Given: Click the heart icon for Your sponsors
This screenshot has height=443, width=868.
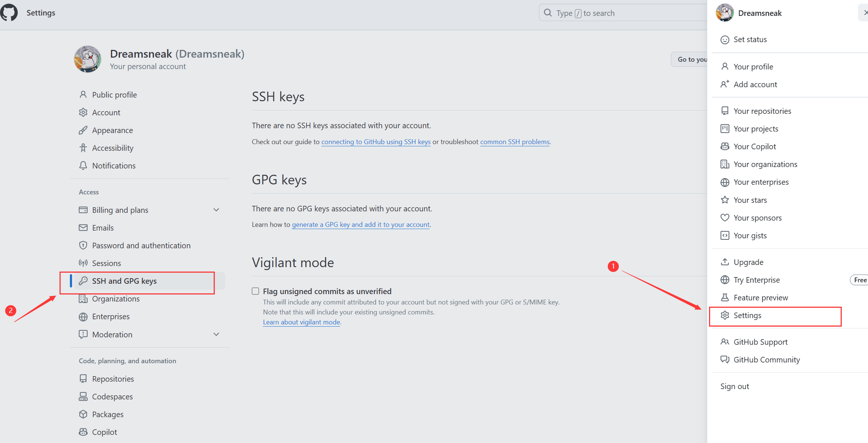Looking at the screenshot, I should (725, 218).
